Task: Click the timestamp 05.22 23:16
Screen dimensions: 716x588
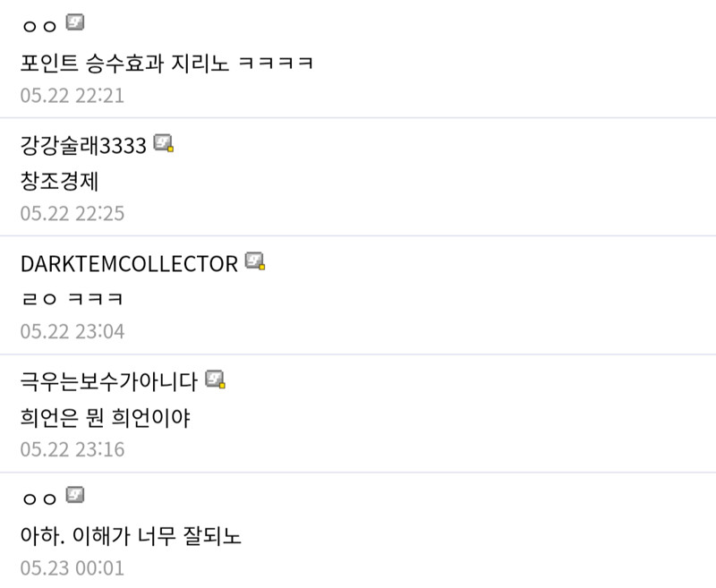Action: [72, 450]
